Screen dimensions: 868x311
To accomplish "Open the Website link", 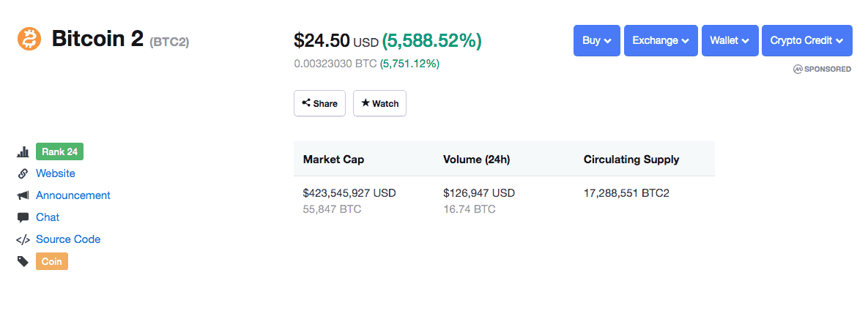I will 56,173.
